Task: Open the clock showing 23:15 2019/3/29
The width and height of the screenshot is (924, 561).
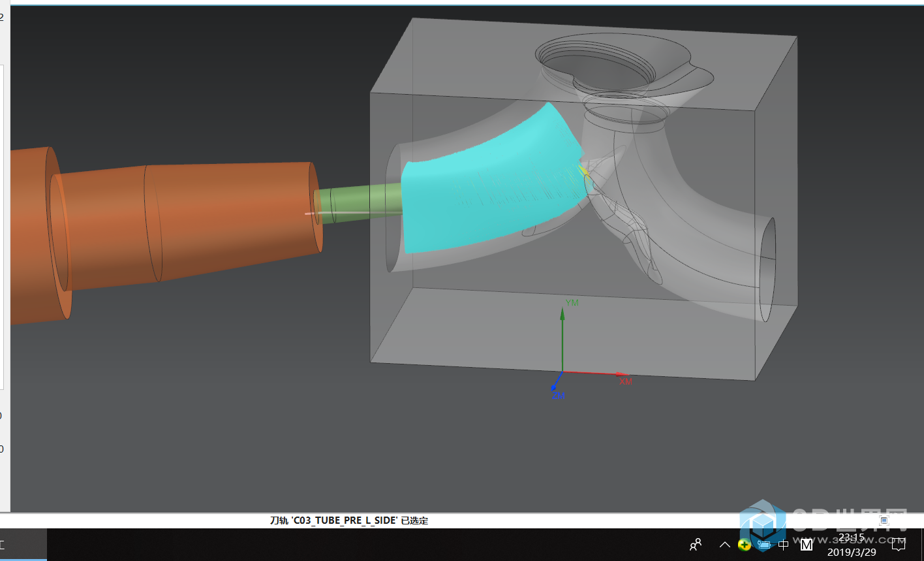Action: [852, 545]
